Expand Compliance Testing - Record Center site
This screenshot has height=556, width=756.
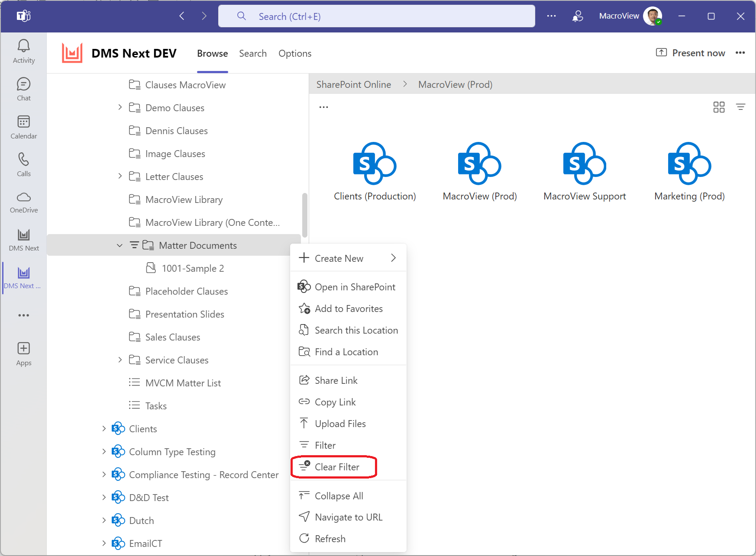click(104, 474)
